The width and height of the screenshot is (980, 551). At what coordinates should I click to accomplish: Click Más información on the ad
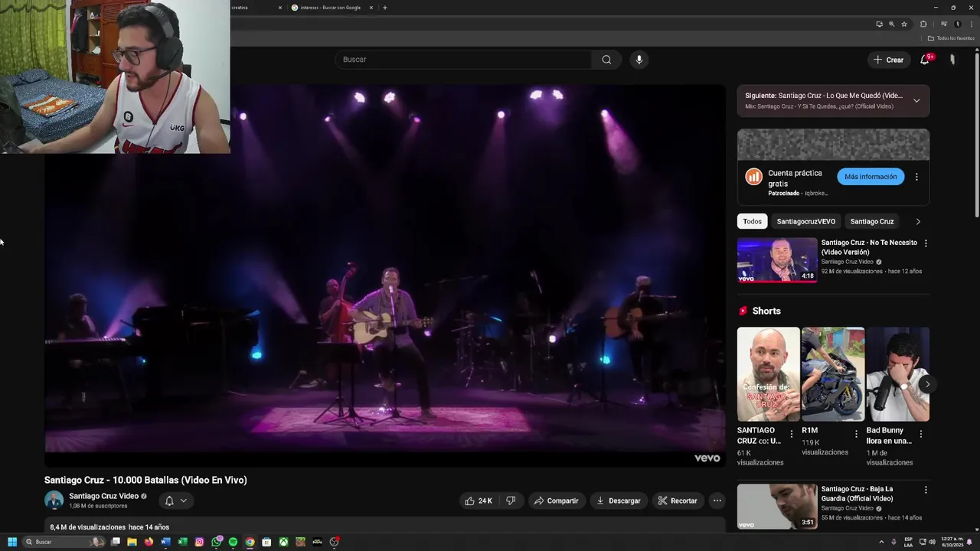coord(871,177)
